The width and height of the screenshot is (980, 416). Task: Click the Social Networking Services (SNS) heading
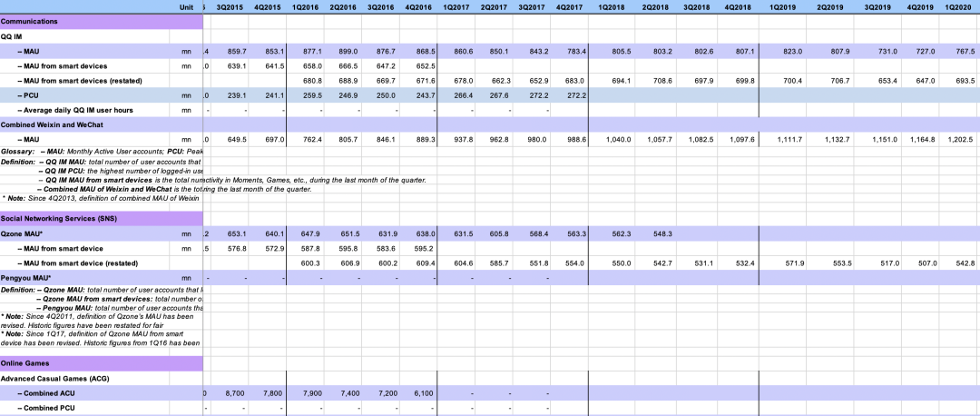pos(59,218)
